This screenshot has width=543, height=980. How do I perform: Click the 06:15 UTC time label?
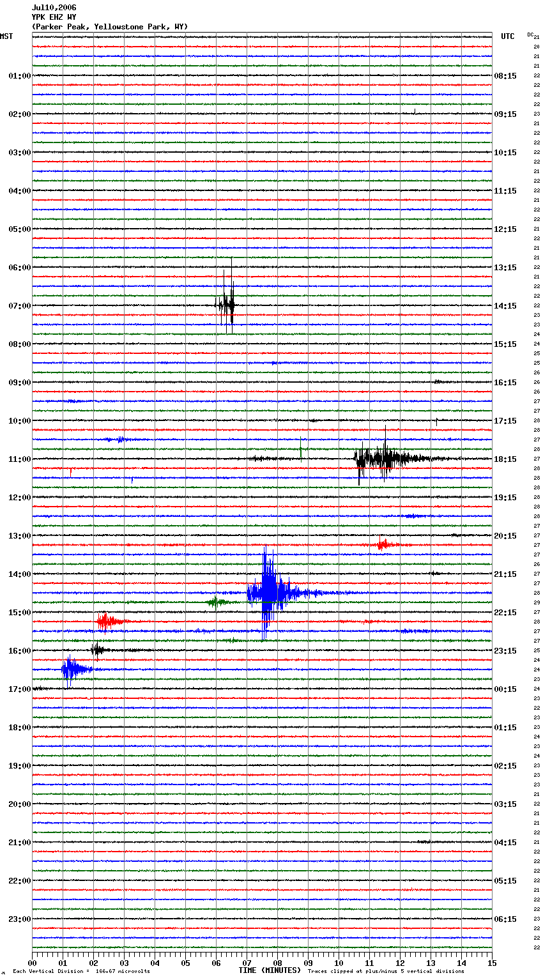tap(505, 919)
